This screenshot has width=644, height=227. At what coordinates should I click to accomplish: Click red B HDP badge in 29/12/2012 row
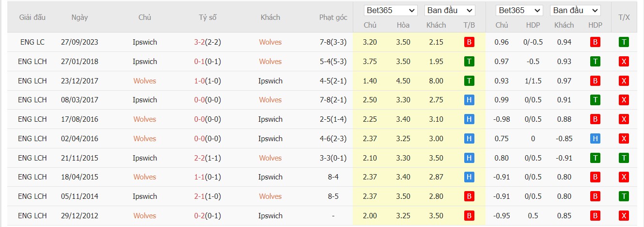click(595, 216)
